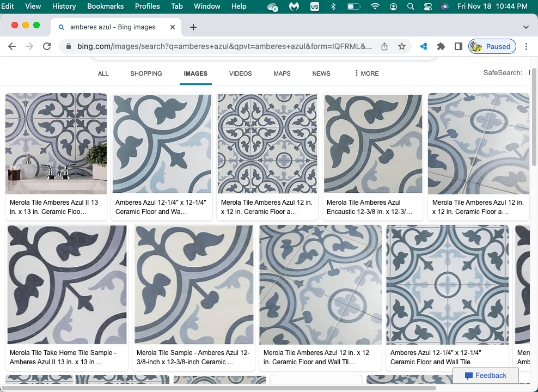Reload the Bing images page
Screen dimensions: 538x392
pyautogui.click(x=47, y=46)
